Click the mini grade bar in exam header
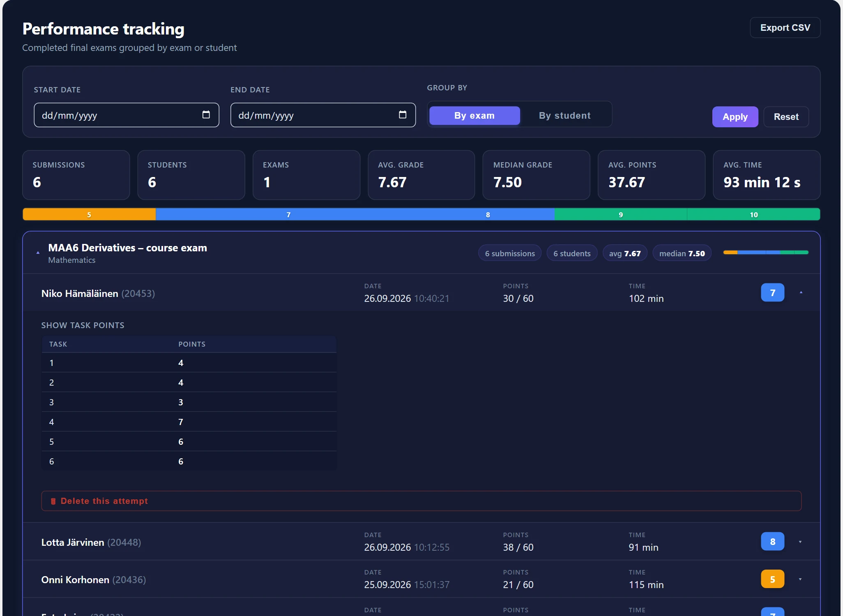Image resolution: width=843 pixels, height=616 pixels. point(766,253)
